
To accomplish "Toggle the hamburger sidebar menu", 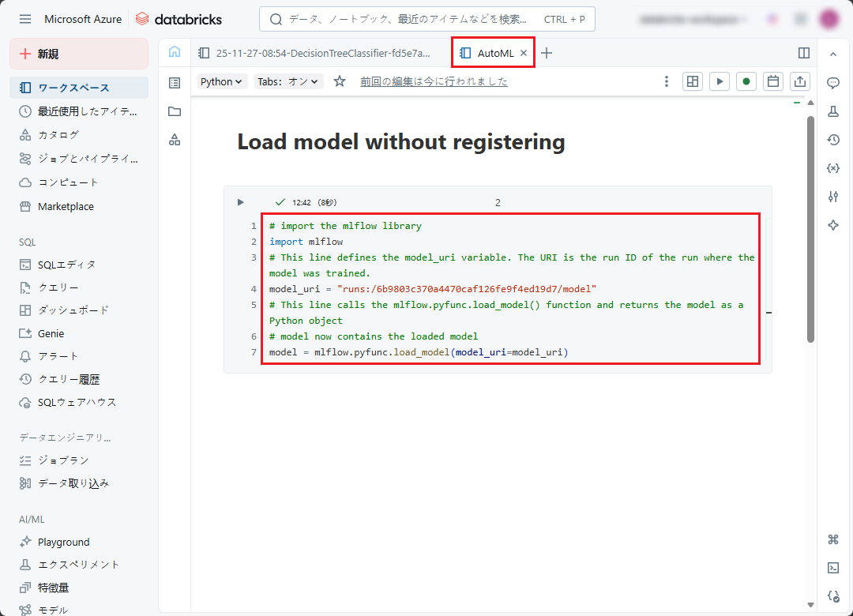I will [25, 19].
